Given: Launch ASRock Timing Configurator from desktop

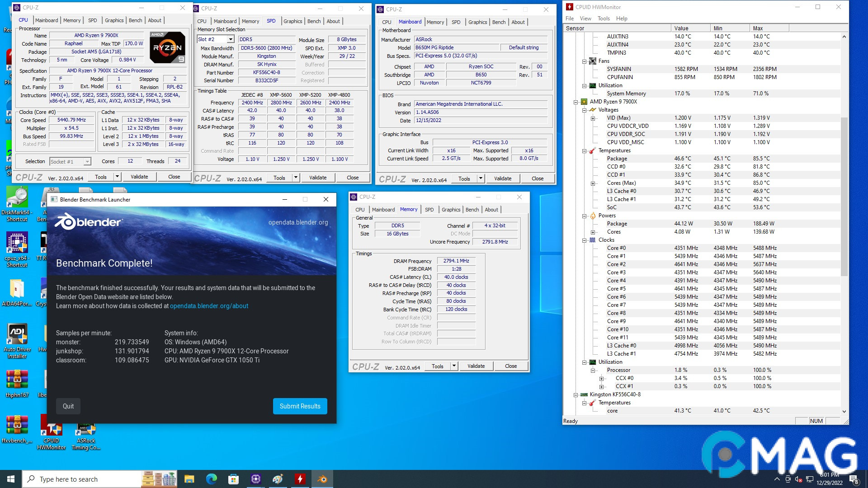Looking at the screenshot, I should tap(86, 428).
